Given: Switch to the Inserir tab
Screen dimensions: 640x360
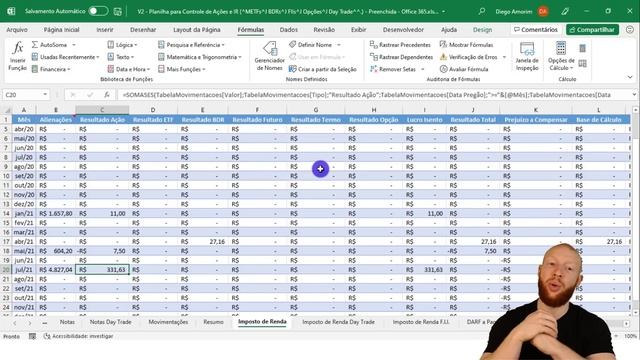Looking at the screenshot, I should [105, 29].
